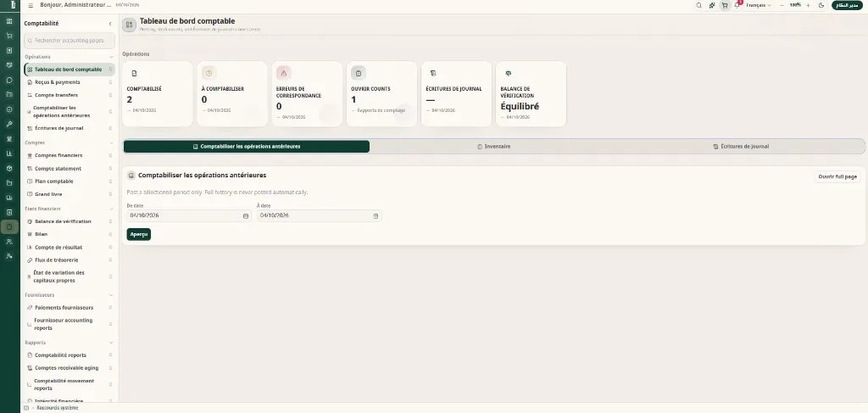Click the sparkle assistant icon in top bar
The height and width of the screenshot is (413, 868).
coord(712,5)
